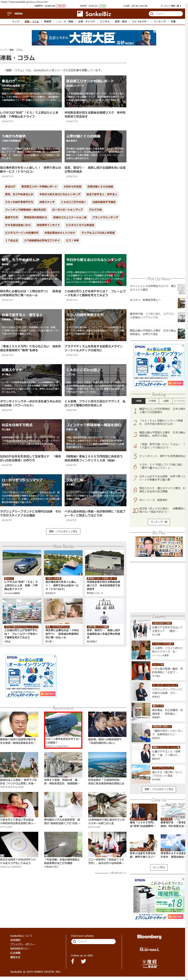Open ランキング in the top navigation
188x980 pixels.
(x=159, y=22)
